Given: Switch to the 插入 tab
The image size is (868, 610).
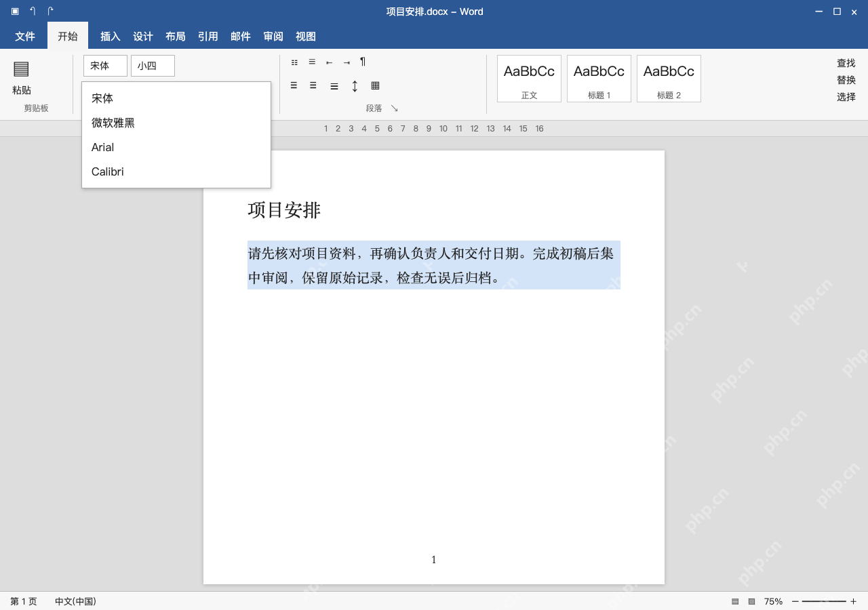Looking at the screenshot, I should tap(111, 37).
